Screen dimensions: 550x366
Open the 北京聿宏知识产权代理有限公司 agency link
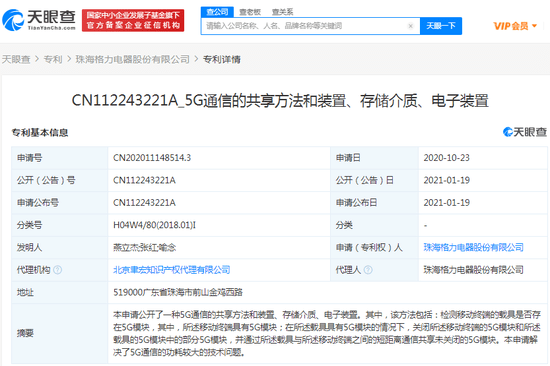[x=172, y=270]
